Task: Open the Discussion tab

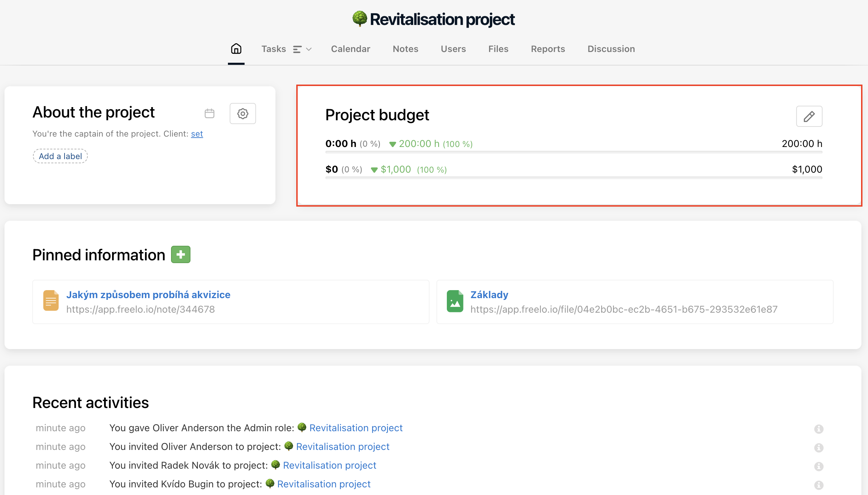Action: click(611, 49)
